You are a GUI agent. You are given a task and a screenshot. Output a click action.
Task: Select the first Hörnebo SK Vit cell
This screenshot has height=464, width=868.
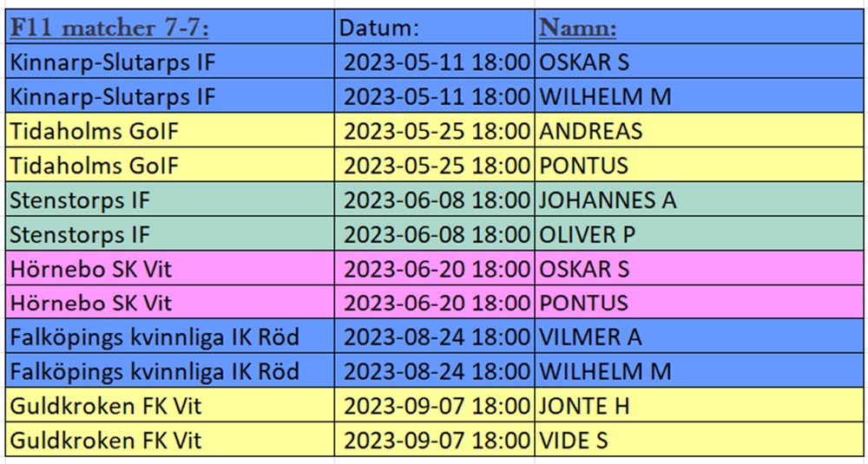click(170, 268)
